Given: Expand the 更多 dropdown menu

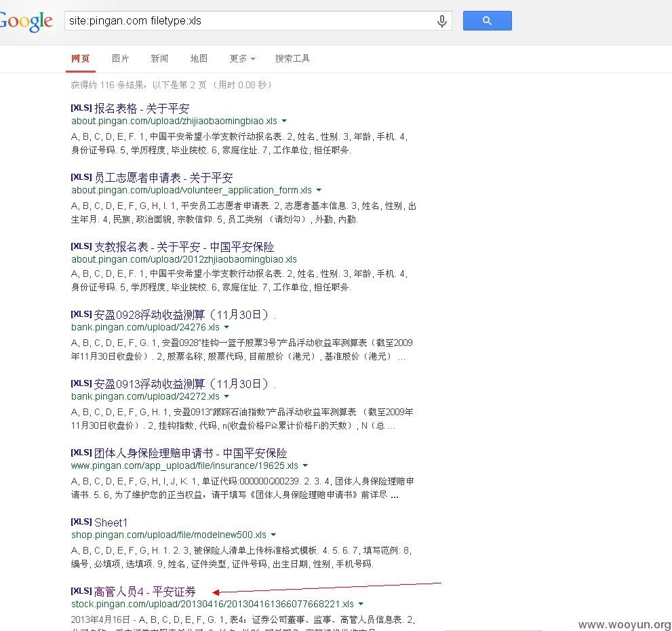Looking at the screenshot, I should 242,59.
